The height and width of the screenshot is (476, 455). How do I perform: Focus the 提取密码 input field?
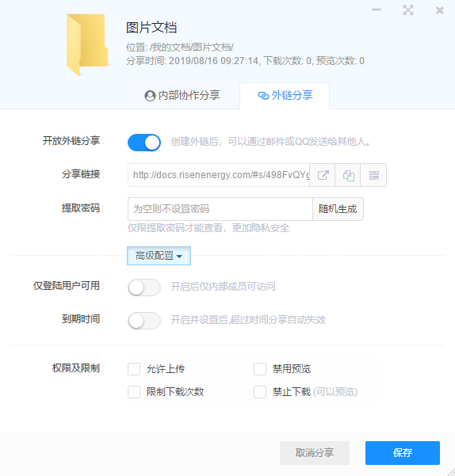(220, 209)
